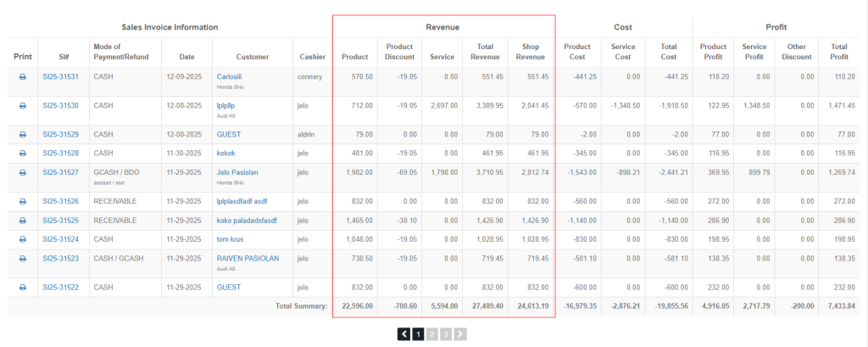This screenshot has height=347, width=868.
Task: Click the Shop Revenue column header
Action: pos(531,52)
